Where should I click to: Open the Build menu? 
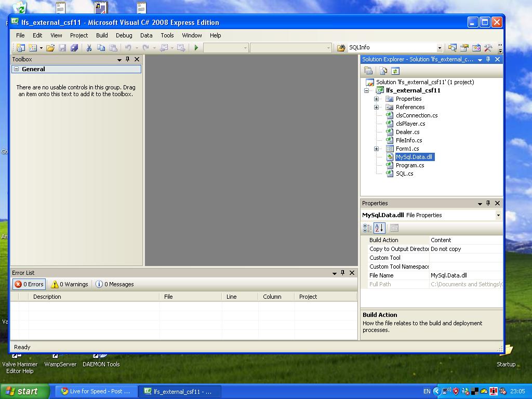pyautogui.click(x=102, y=35)
